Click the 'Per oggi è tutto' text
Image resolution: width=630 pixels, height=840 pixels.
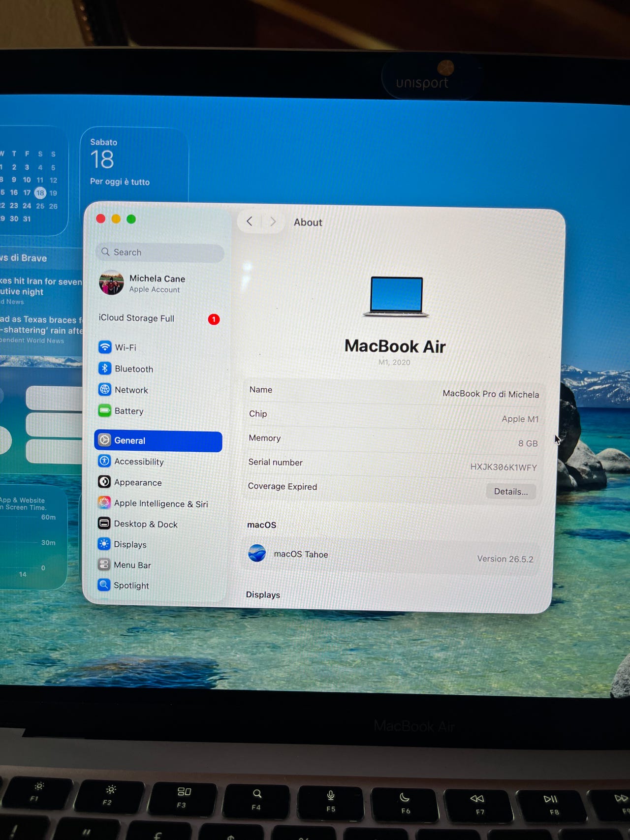tap(120, 182)
